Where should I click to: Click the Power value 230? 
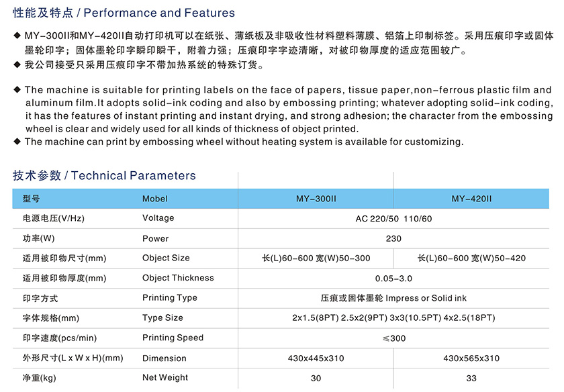(x=393, y=238)
